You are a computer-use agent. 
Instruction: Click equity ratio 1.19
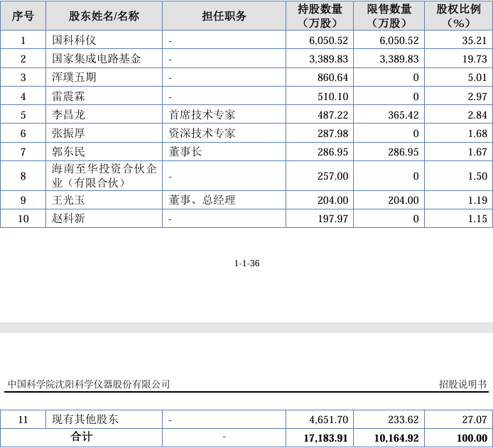477,200
